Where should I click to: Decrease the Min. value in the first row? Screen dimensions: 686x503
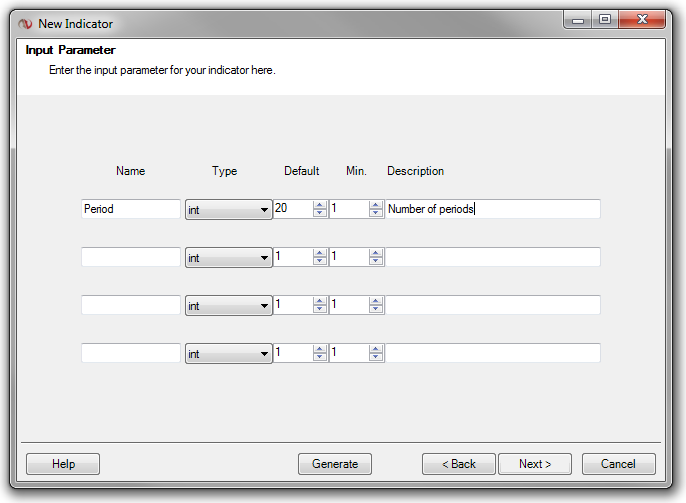tap(376, 214)
